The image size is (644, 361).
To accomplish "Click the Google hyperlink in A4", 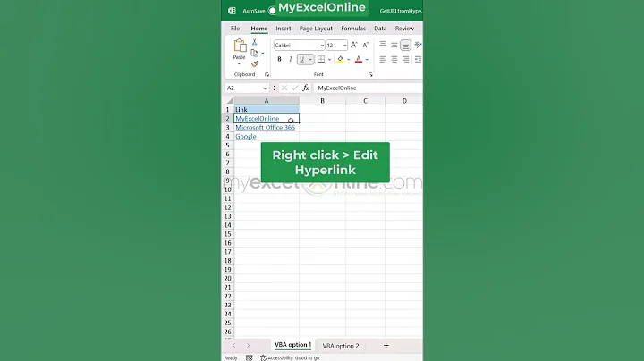I will tap(246, 137).
